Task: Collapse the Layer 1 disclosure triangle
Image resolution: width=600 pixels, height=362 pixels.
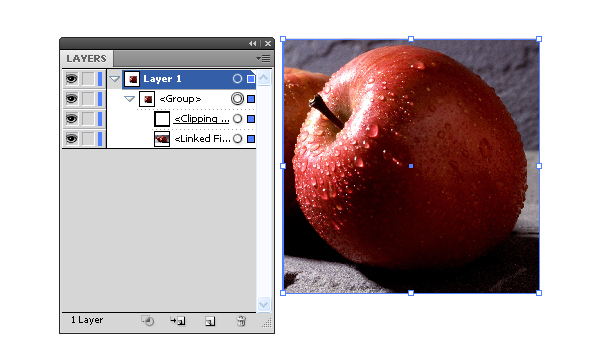Action: pos(114,79)
